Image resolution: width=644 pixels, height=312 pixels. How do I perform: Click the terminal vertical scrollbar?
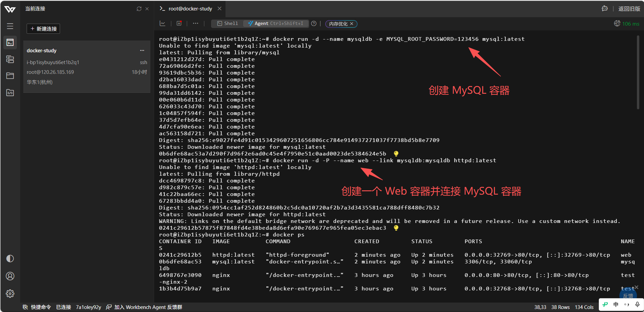click(638, 73)
